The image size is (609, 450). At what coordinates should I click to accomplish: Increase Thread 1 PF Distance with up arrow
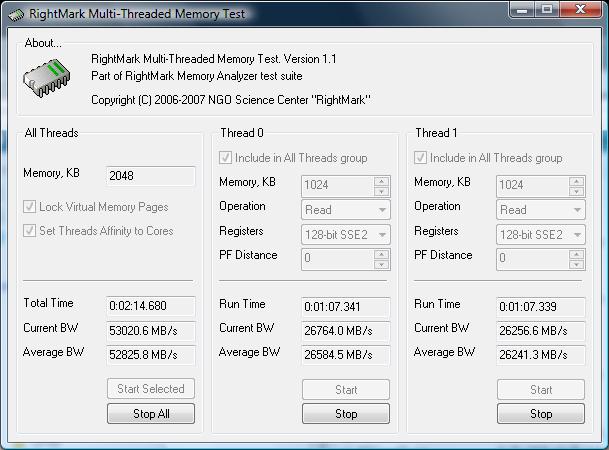[576, 255]
